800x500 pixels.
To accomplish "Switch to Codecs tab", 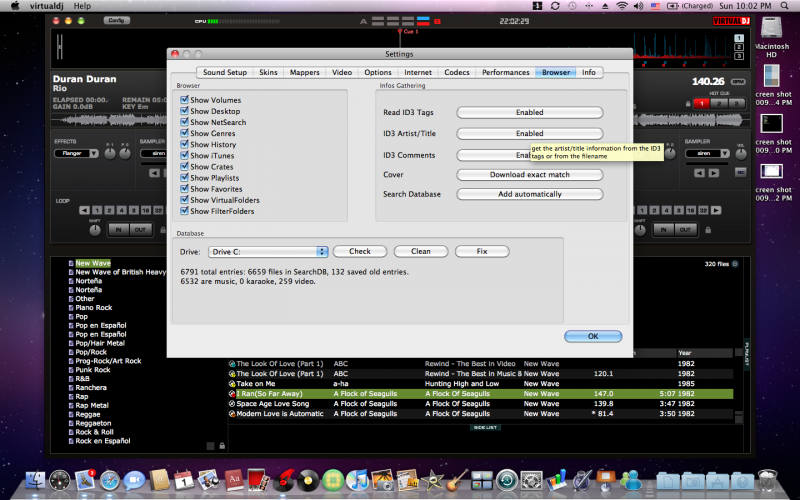I will pyautogui.click(x=457, y=72).
